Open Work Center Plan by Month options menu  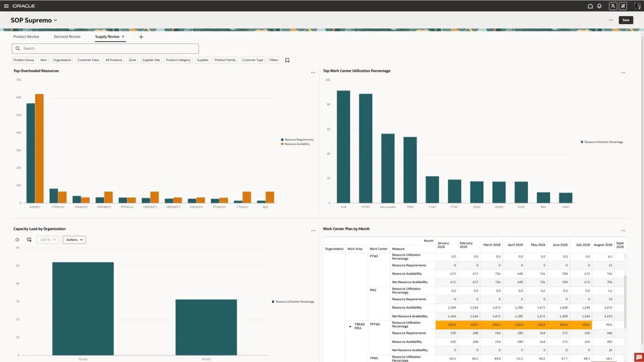coord(623,231)
